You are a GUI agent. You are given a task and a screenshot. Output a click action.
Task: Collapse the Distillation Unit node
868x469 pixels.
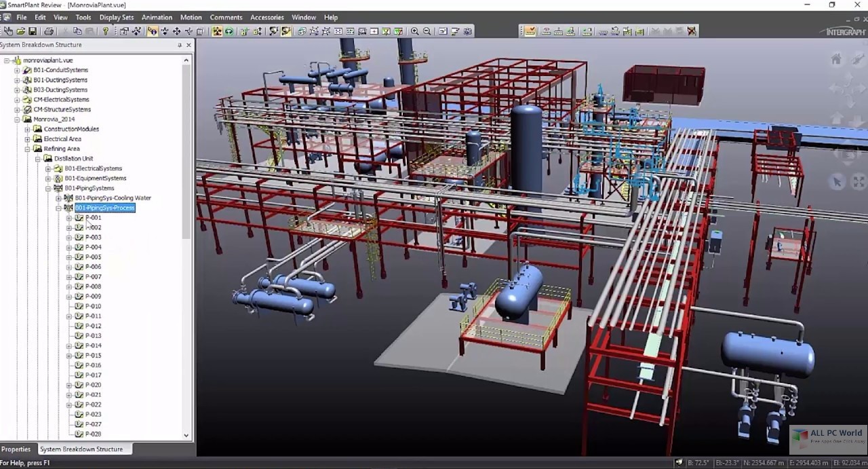(x=37, y=160)
